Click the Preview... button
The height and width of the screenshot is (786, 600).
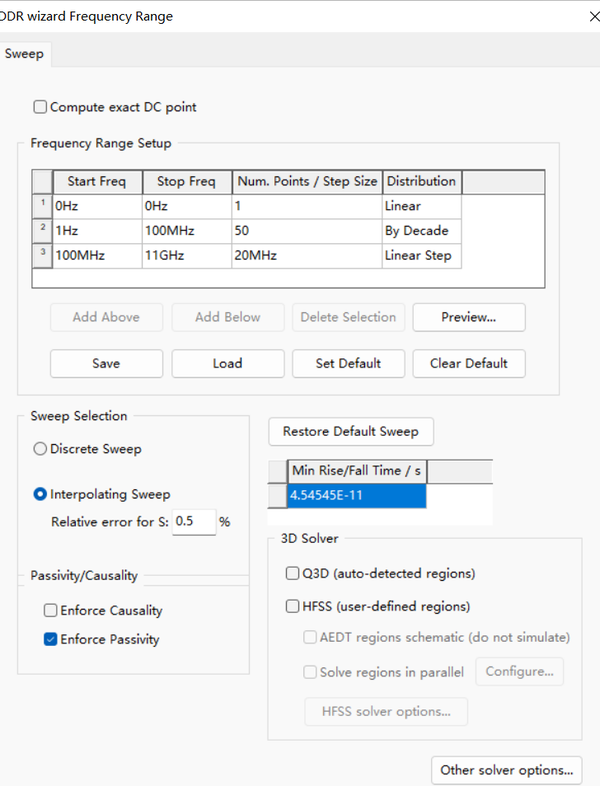click(x=468, y=317)
